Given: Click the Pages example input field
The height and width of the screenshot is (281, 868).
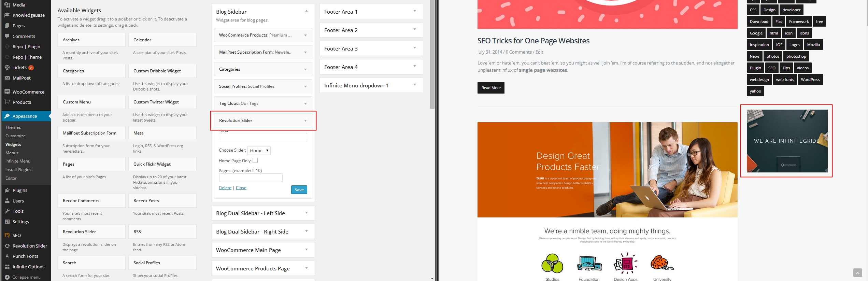Looking at the screenshot, I should pos(251,178).
